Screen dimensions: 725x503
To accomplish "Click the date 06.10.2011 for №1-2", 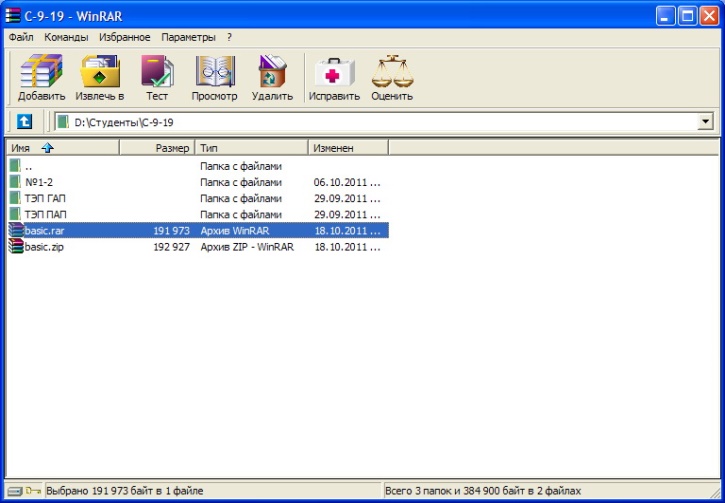I will (x=347, y=182).
